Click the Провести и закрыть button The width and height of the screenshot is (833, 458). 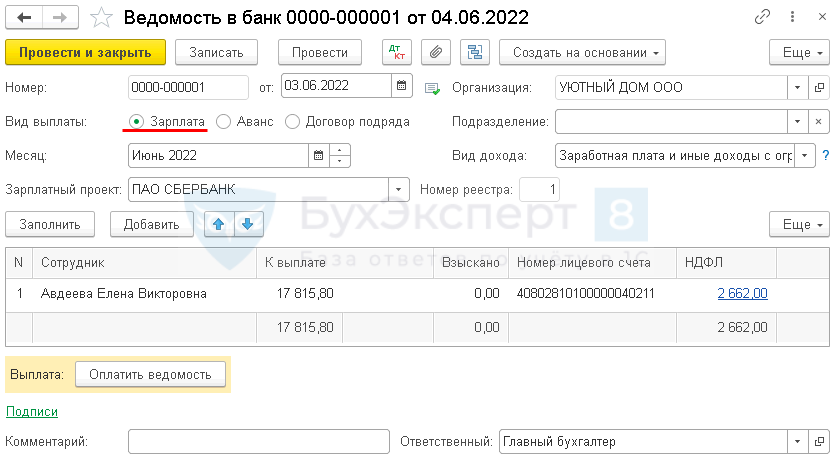point(85,53)
